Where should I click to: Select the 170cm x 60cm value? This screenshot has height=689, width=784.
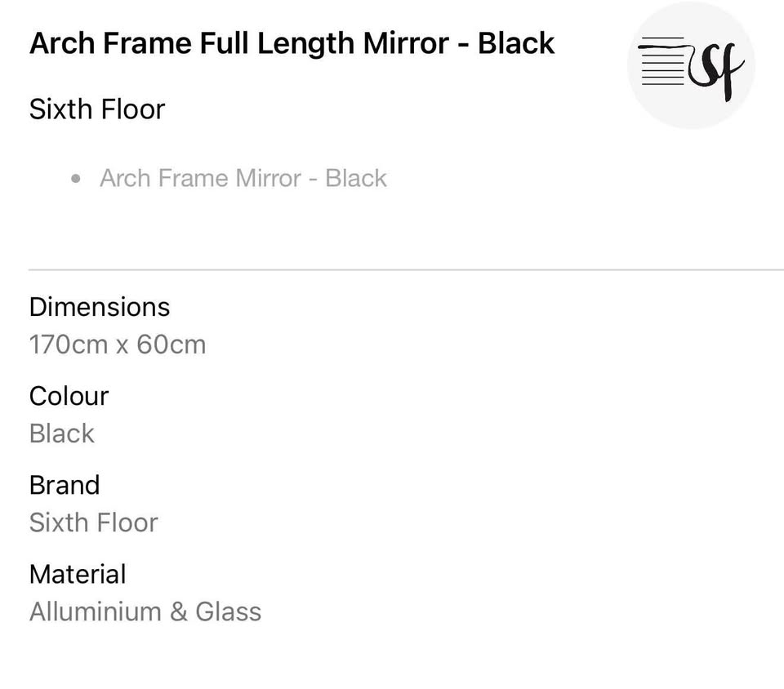point(118,344)
